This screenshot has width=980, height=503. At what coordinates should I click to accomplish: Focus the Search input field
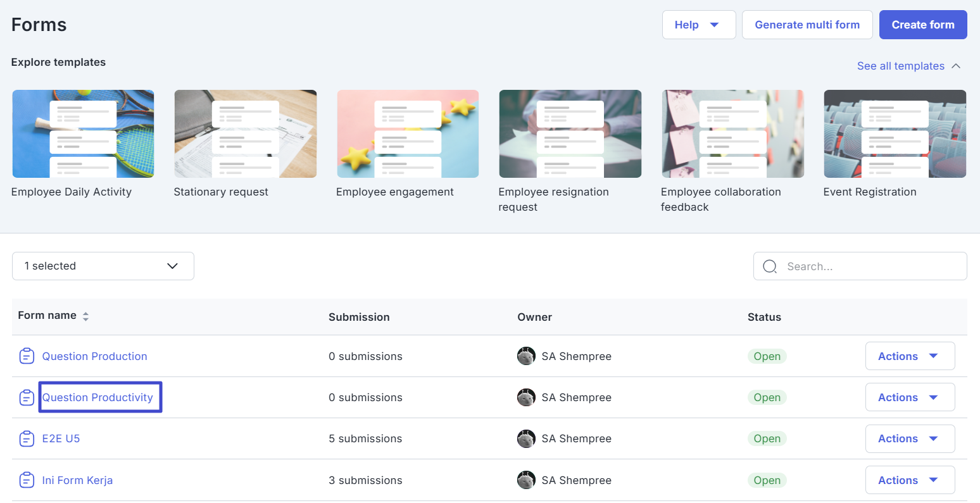pyautogui.click(x=870, y=266)
